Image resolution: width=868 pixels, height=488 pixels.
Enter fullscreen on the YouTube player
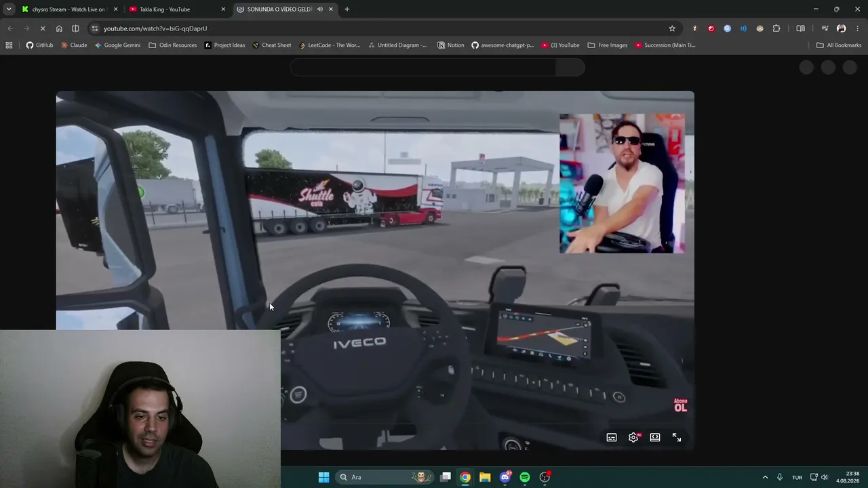[677, 438]
